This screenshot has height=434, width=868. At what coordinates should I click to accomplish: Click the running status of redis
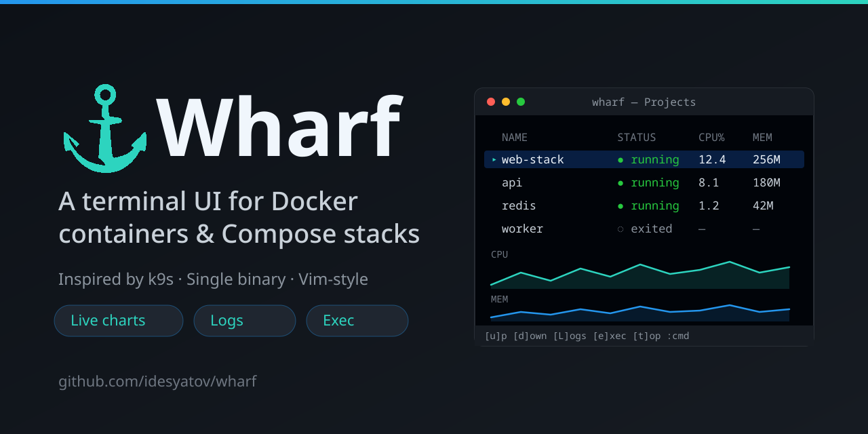(655, 206)
